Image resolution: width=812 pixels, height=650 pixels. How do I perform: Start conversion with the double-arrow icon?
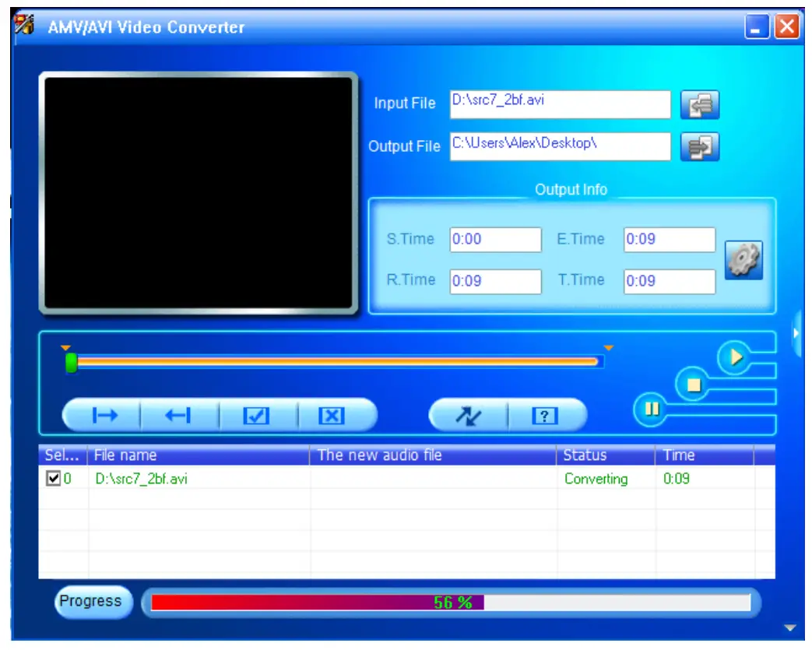[468, 416]
